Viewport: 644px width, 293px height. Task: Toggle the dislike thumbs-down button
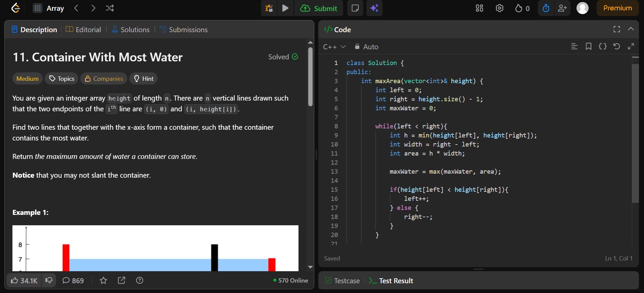[x=49, y=280]
